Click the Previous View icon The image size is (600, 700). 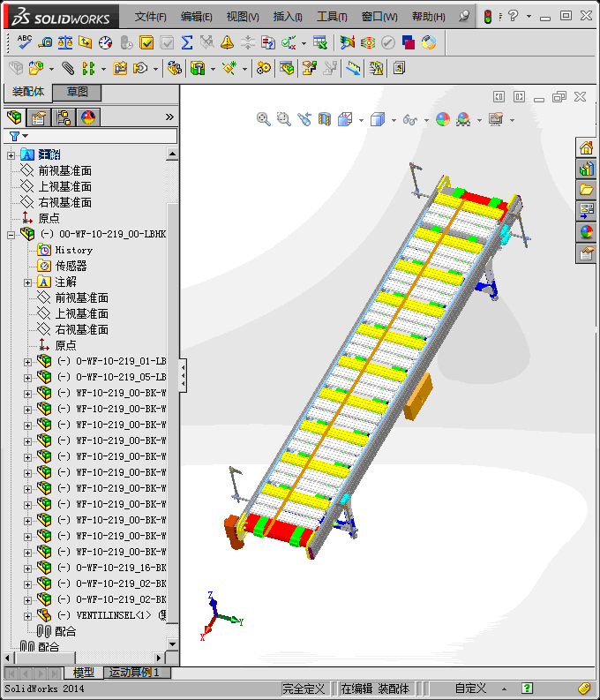(304, 119)
